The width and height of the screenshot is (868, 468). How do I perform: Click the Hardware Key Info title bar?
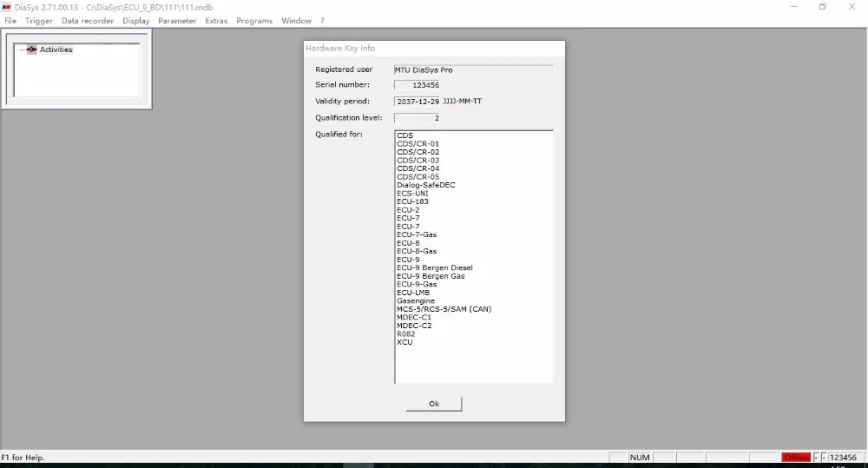pyautogui.click(x=434, y=48)
